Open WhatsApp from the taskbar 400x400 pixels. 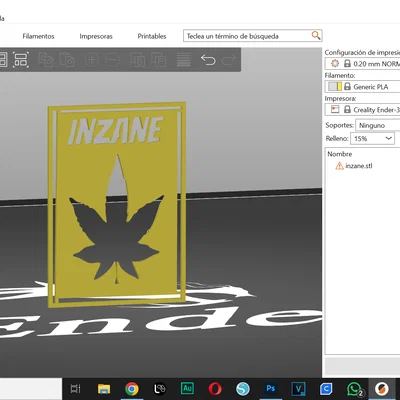point(354,389)
